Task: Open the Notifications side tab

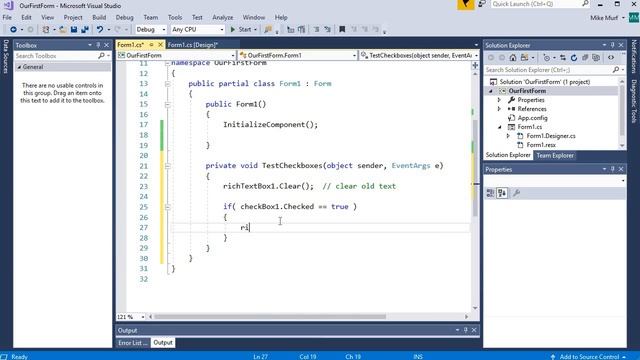Action: [634, 56]
